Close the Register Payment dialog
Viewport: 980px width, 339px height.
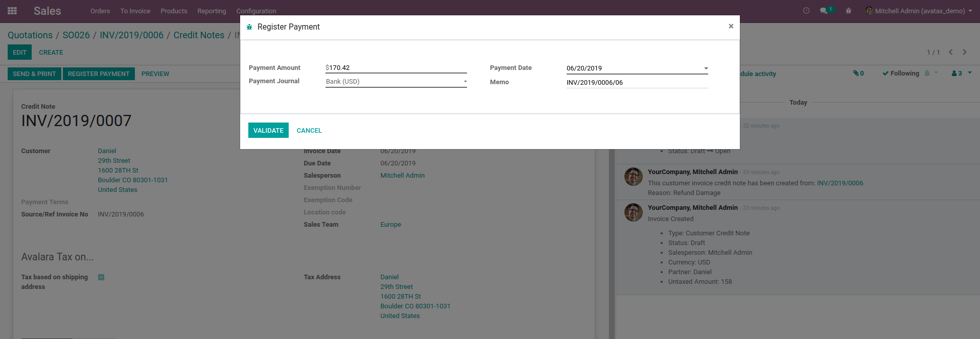click(731, 26)
